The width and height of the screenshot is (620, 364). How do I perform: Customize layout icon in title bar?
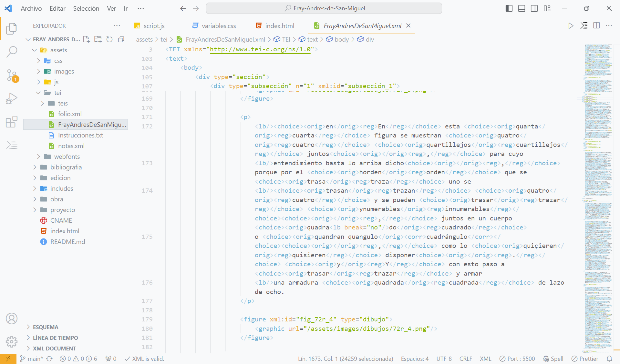click(547, 8)
